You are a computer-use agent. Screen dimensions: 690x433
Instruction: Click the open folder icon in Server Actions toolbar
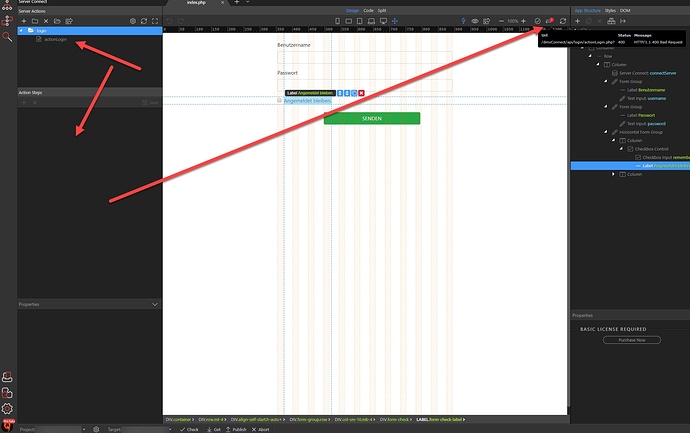[57, 21]
